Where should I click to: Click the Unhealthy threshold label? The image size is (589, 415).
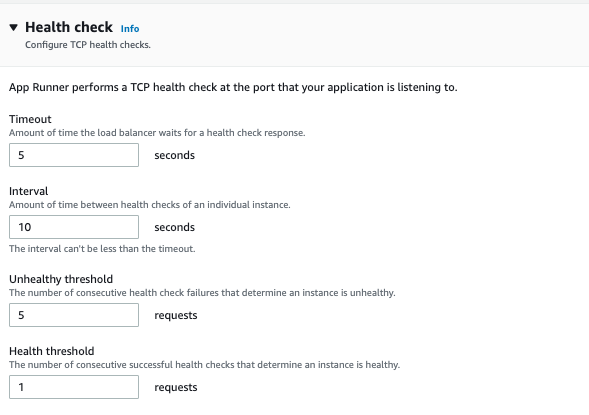pyautogui.click(x=61, y=279)
